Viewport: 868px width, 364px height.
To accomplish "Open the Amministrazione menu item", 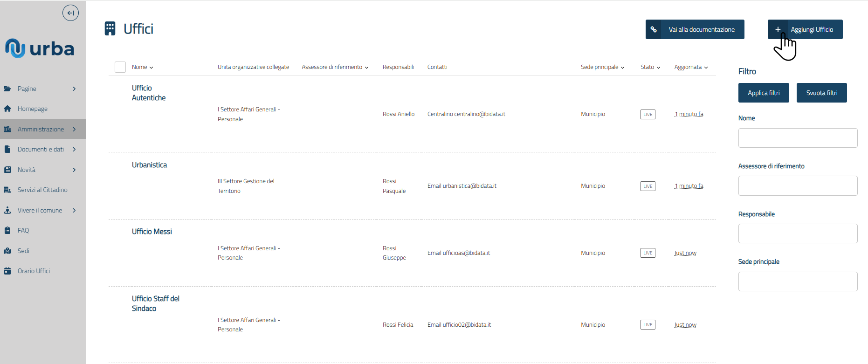I will pyautogui.click(x=41, y=129).
